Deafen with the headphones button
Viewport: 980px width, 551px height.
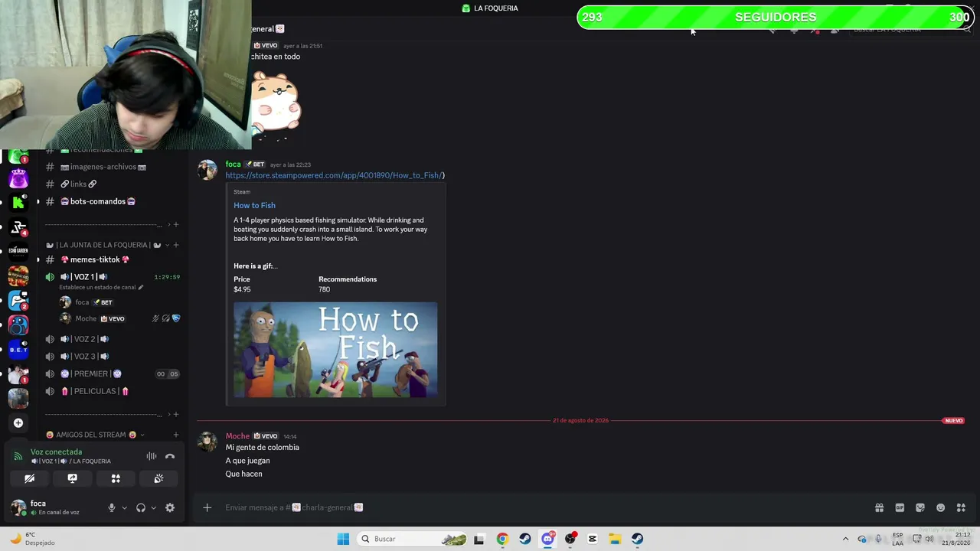[141, 507]
